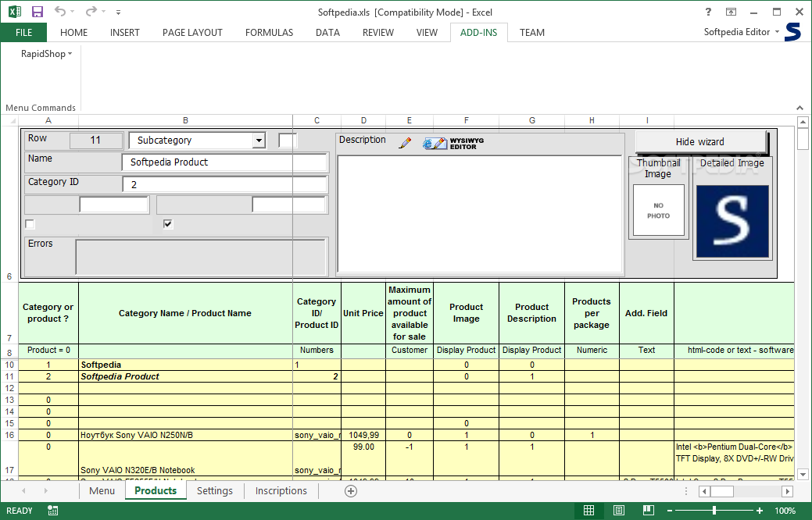Image resolution: width=812 pixels, height=520 pixels.
Task: Click cell 'Ноутбук Sony VAIO N250N/B'
Action: point(185,435)
